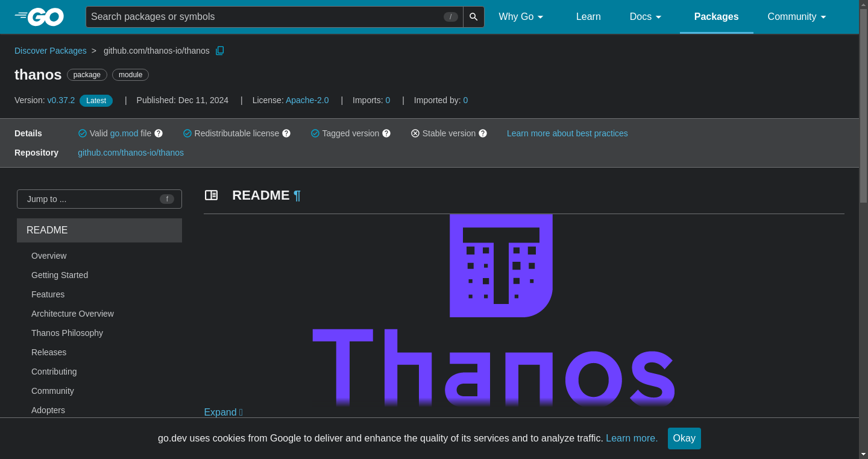Follow the Discover Packages breadcrumb

point(51,51)
